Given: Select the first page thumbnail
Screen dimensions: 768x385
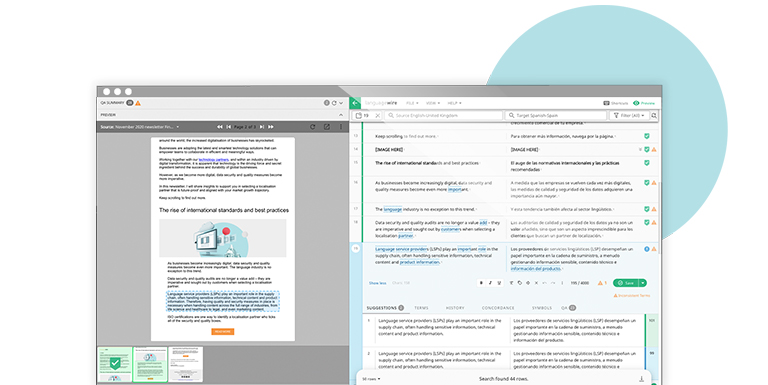Looking at the screenshot, I should (115, 364).
